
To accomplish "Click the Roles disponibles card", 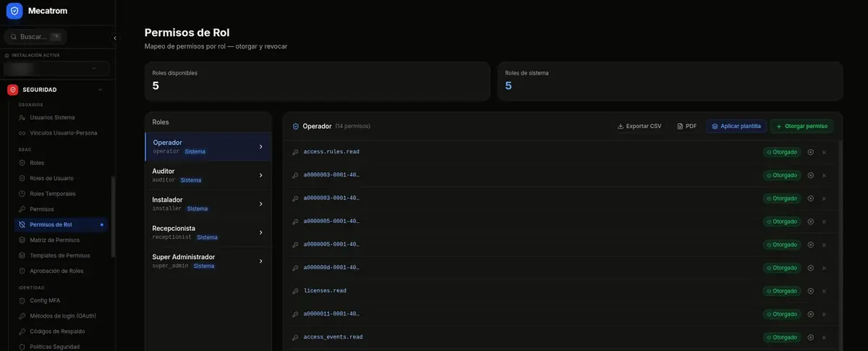I will point(317,80).
